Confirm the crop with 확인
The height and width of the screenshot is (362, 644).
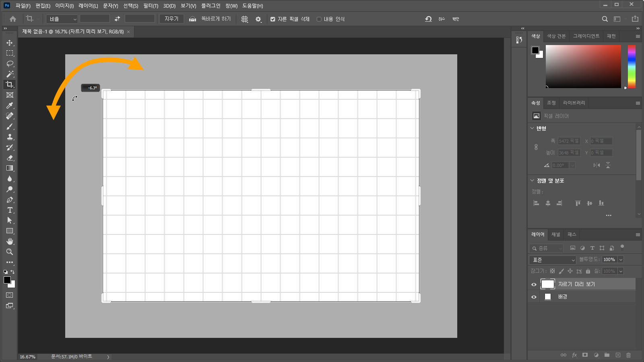tap(456, 19)
